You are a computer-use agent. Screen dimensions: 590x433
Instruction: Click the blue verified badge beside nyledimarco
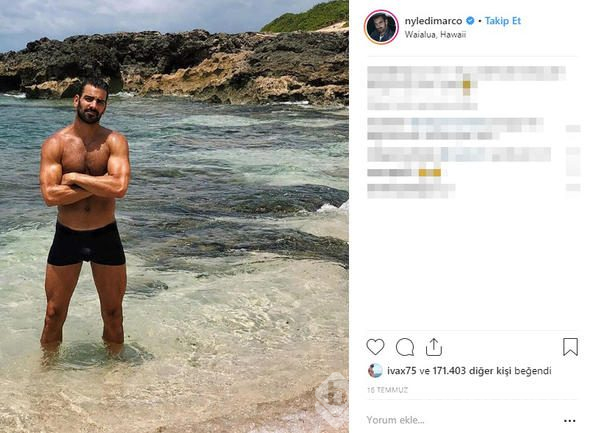pyautogui.click(x=470, y=21)
